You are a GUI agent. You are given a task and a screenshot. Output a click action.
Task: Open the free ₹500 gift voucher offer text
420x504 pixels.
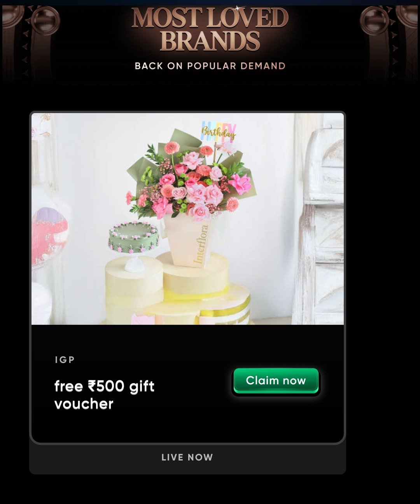[x=104, y=395]
